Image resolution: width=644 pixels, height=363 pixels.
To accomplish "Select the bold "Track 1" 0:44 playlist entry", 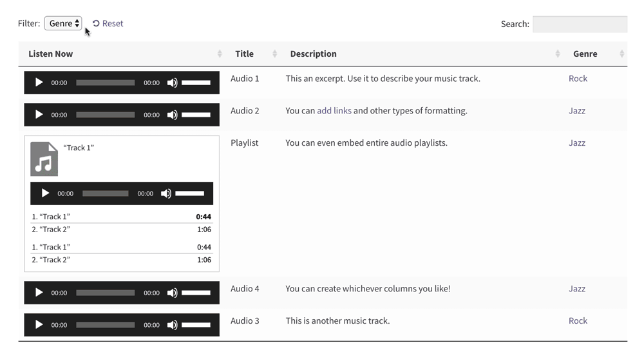I will pos(122,217).
